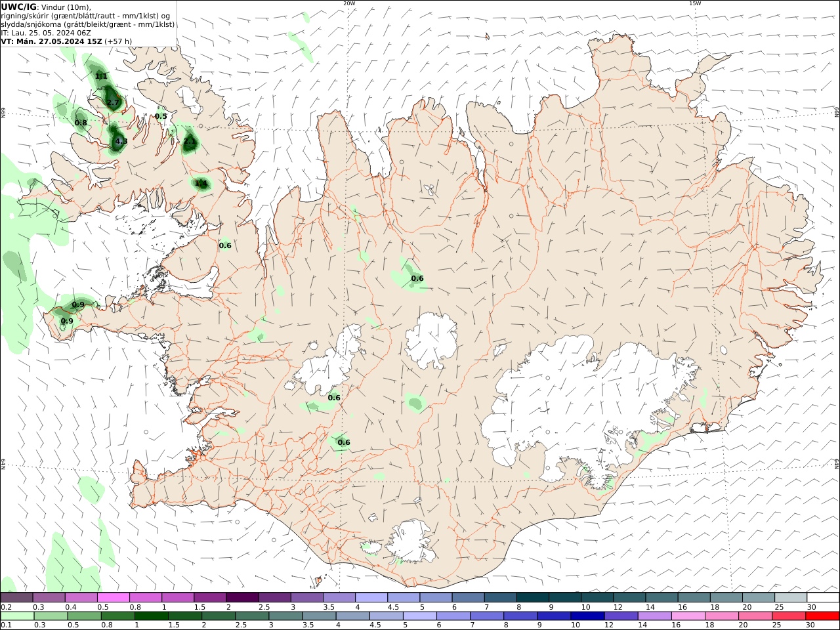This screenshot has width=840, height=630.
Task: Click the white swatch at upper legend's end
Action: (822, 597)
